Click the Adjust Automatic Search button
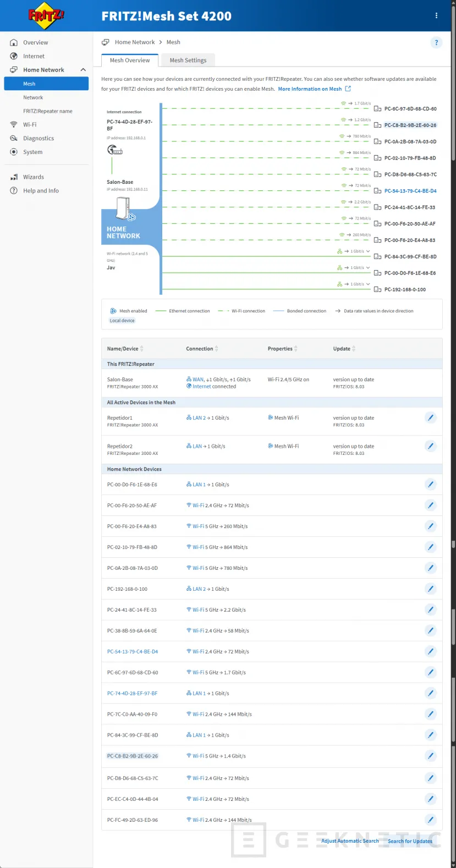The image size is (456, 868). (x=350, y=841)
